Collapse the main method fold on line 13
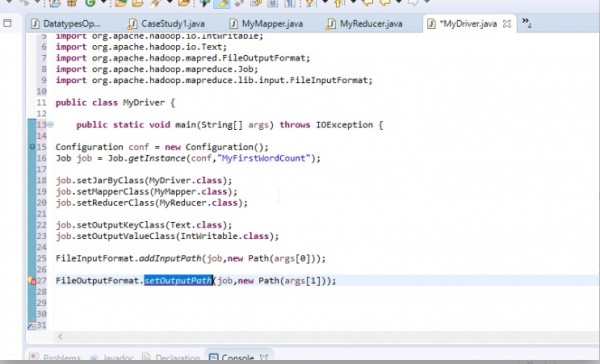The width and height of the screenshot is (600, 364). click(x=50, y=124)
